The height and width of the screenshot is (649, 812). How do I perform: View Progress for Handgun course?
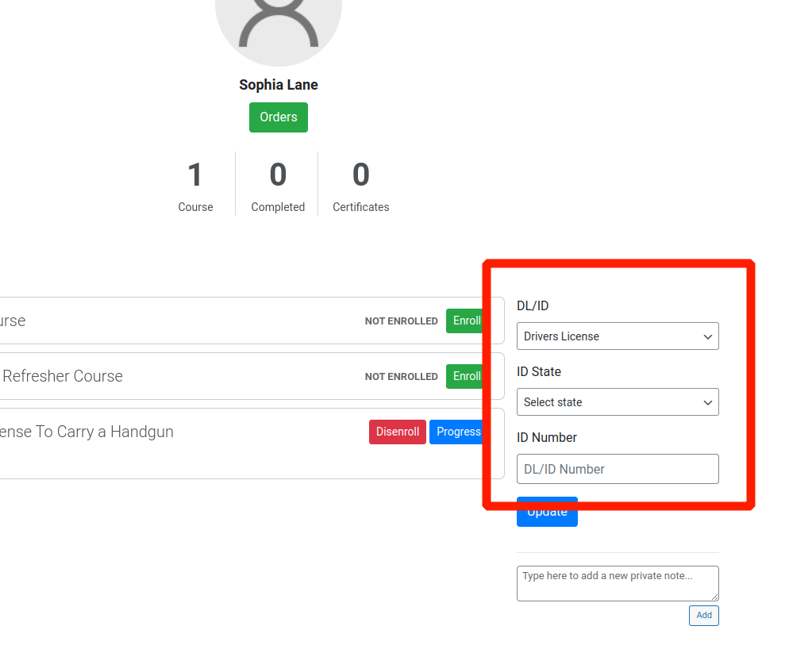coord(456,432)
